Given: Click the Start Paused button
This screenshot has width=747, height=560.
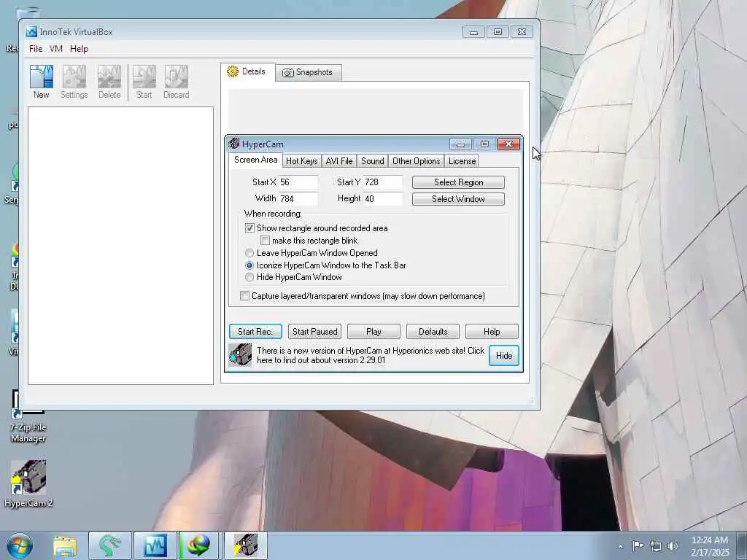Looking at the screenshot, I should [314, 332].
